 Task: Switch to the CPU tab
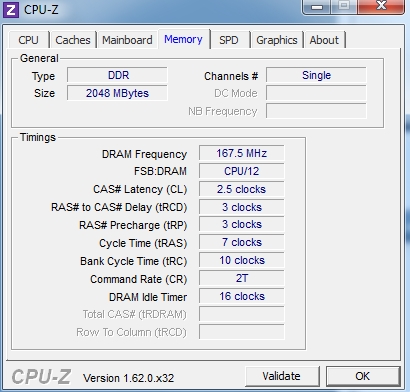coord(29,40)
